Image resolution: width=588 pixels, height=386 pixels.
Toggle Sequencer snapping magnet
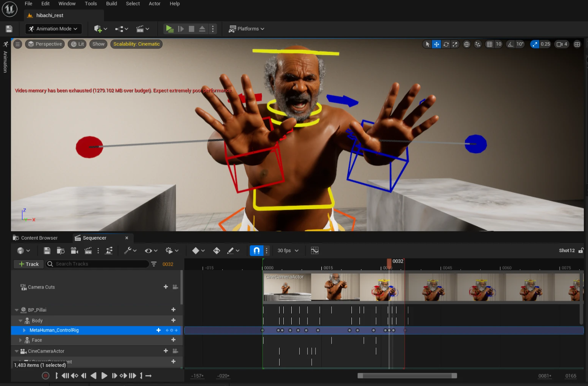click(256, 251)
